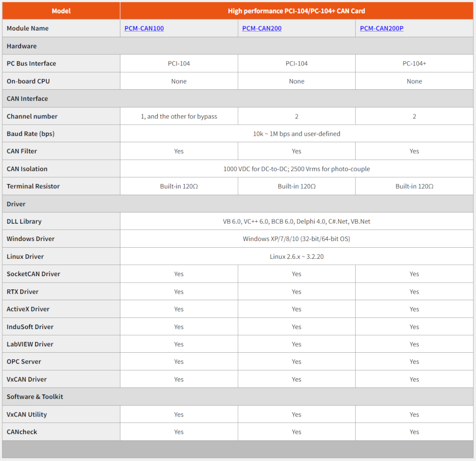
Task: Select 'Built-in 120Ω' in PCM-CAN200P column
Action: pos(414,186)
